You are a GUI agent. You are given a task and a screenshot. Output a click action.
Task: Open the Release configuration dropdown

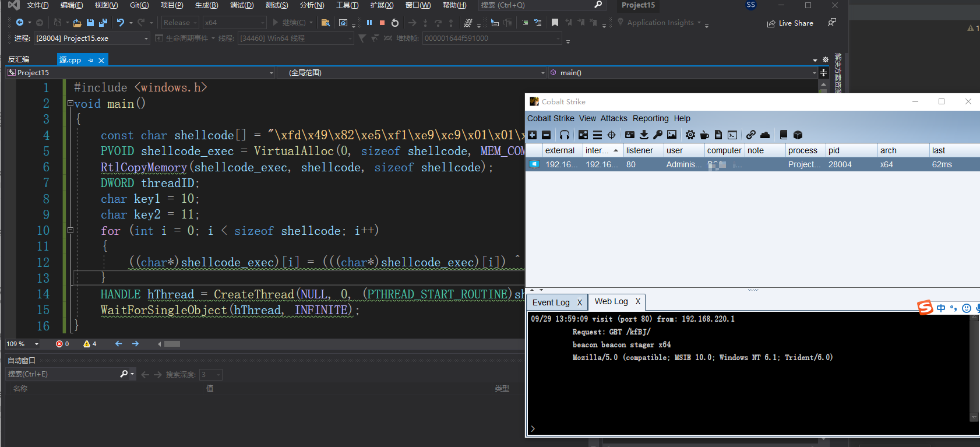pyautogui.click(x=180, y=23)
